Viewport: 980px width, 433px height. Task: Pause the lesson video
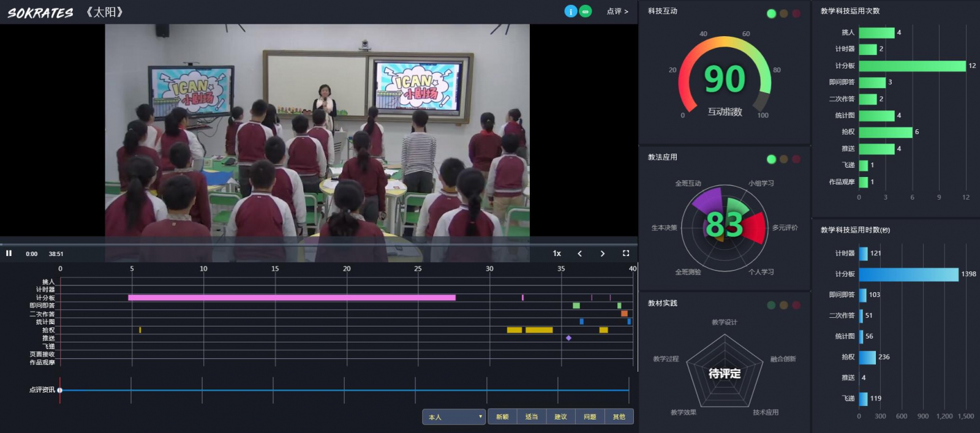coord(9,253)
